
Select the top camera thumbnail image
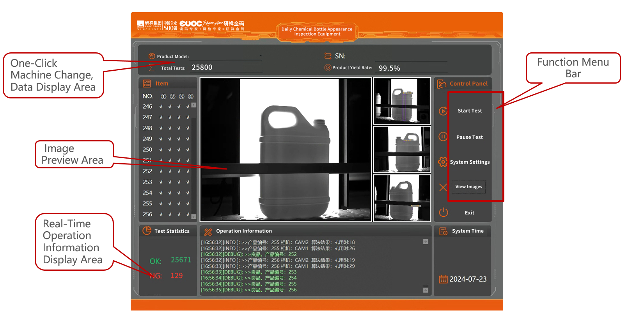pyautogui.click(x=402, y=101)
